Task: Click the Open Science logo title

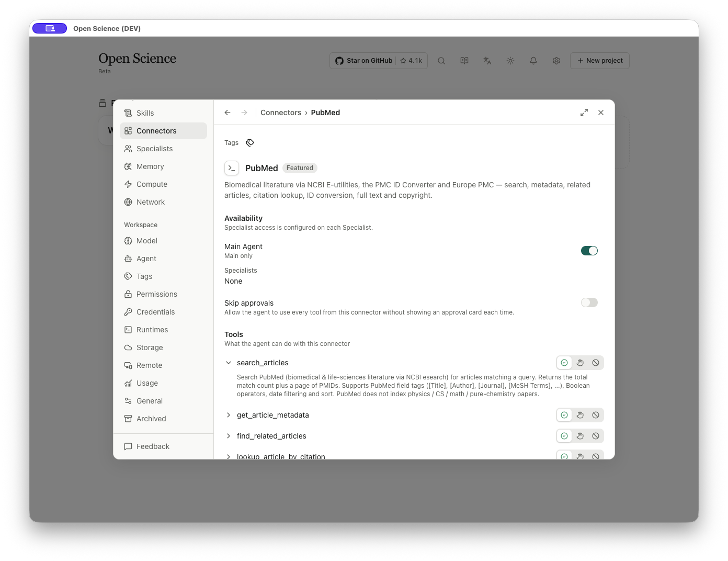Action: pos(137,58)
